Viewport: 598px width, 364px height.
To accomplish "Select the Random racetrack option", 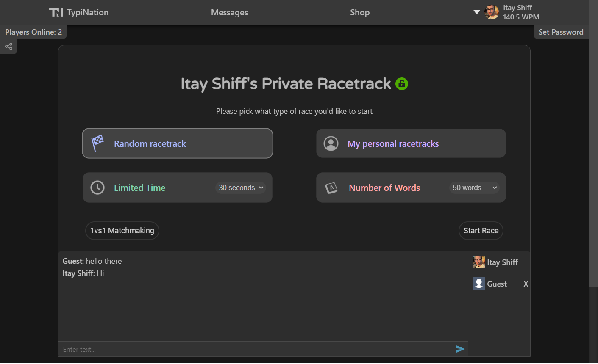I will [x=178, y=143].
